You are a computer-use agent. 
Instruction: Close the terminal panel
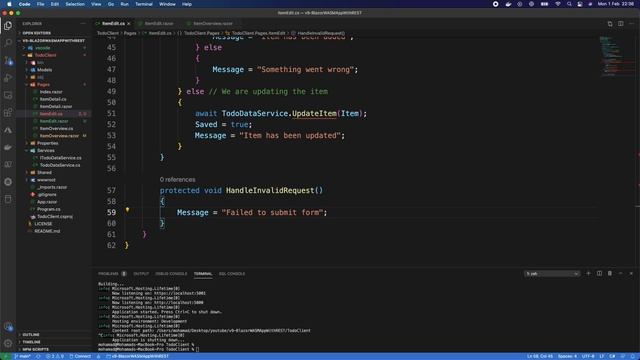[631, 273]
